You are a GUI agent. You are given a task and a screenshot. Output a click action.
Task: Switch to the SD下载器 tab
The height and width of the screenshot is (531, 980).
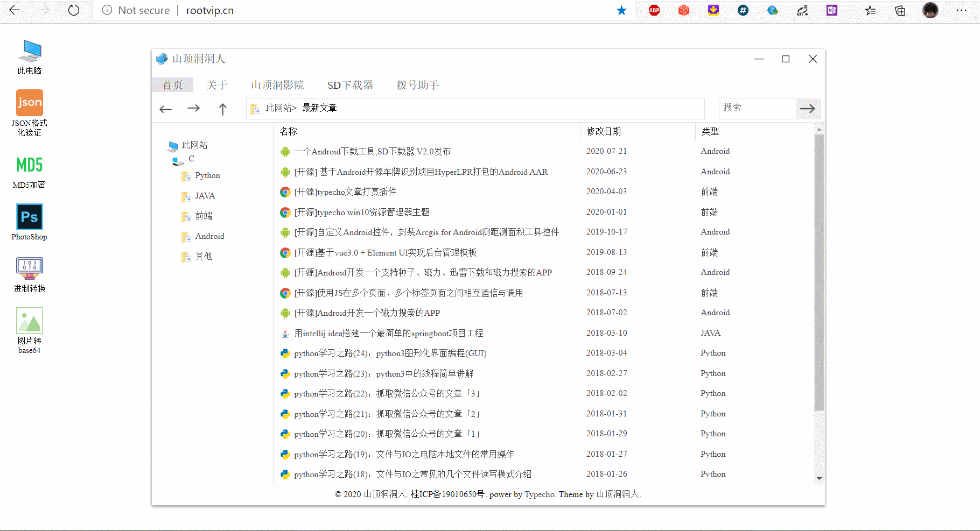coord(350,85)
